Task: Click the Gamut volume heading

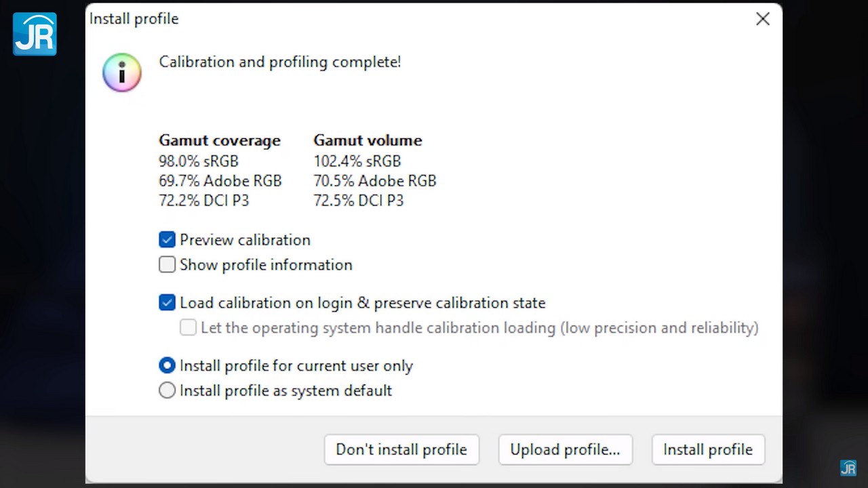Action: point(368,140)
